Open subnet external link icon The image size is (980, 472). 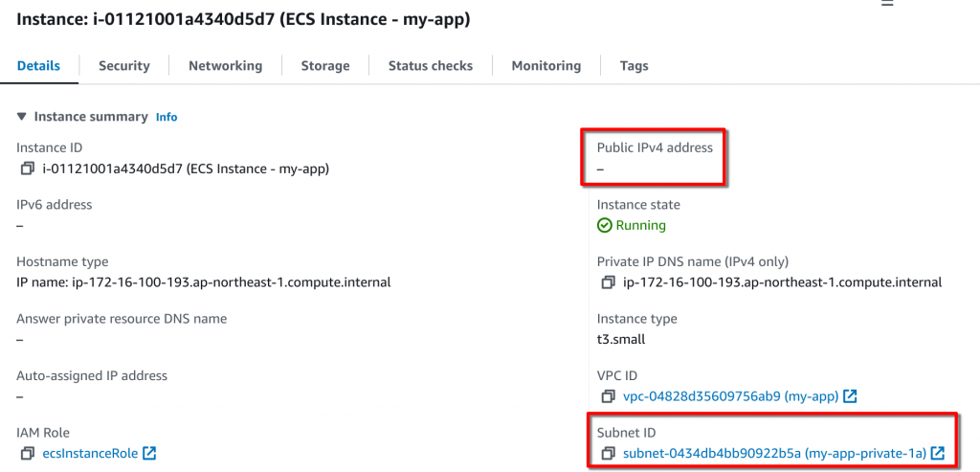click(x=937, y=453)
